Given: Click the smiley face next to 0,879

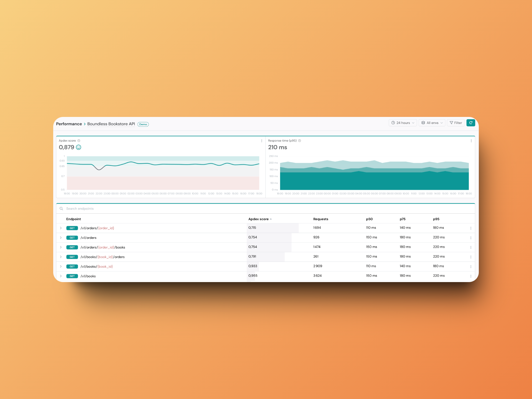Looking at the screenshot, I should click(x=79, y=147).
